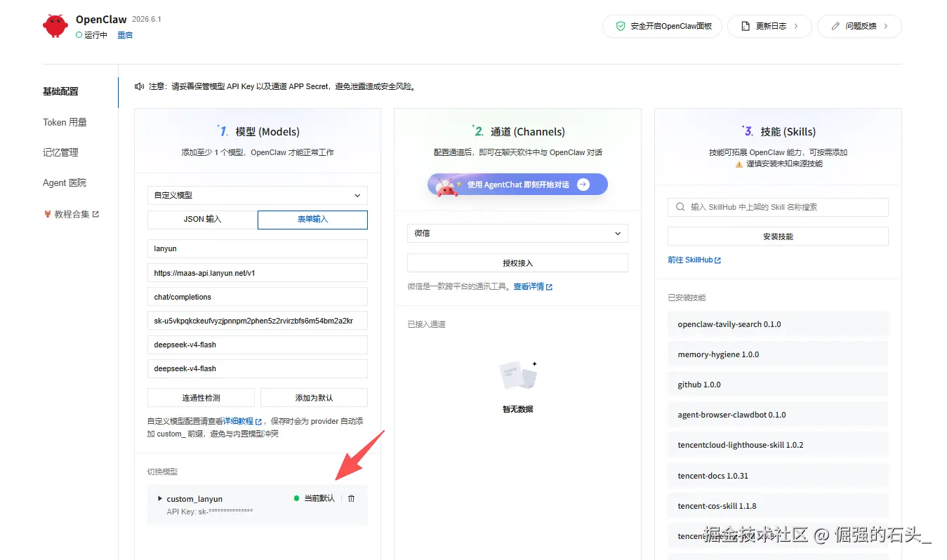Viewport: 947px width, 560px height.
Task: Open the 详细教程 link
Action: pyautogui.click(x=238, y=422)
